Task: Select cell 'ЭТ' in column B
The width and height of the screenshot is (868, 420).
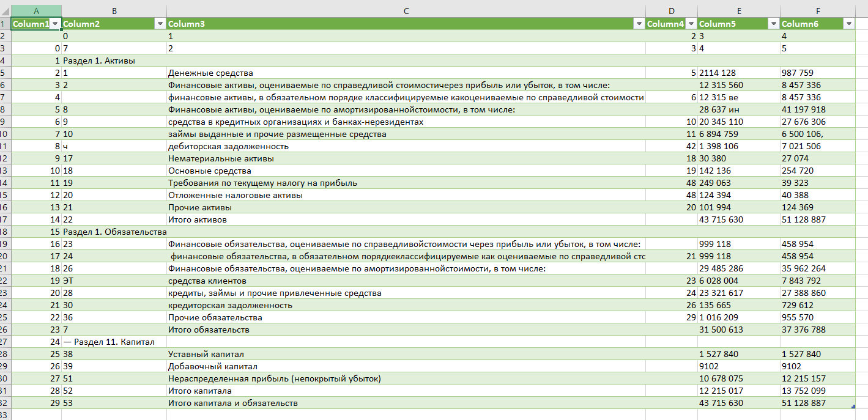Action: [114, 281]
